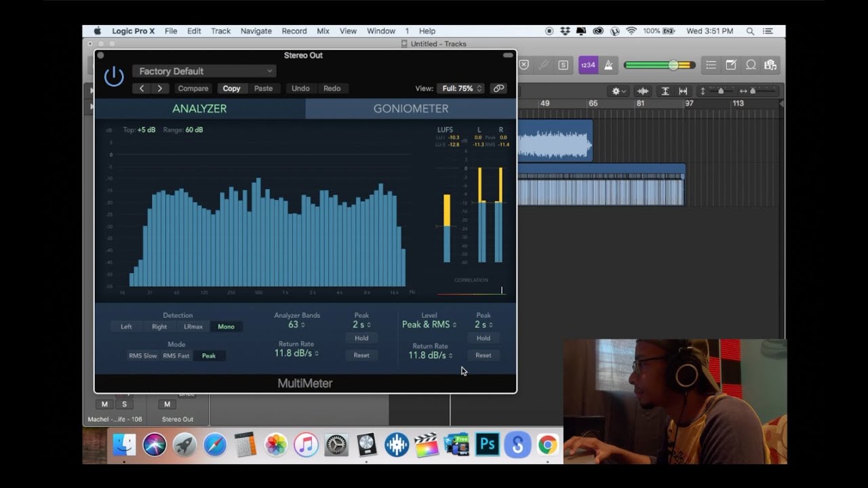Open Photoshop from the Dock
The width and height of the screenshot is (868, 488).
[x=487, y=445]
